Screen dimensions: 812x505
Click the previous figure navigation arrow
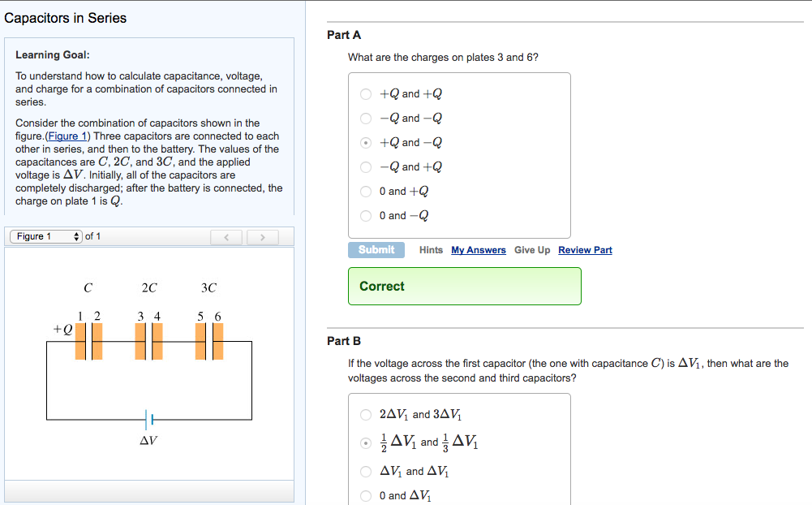click(x=226, y=236)
